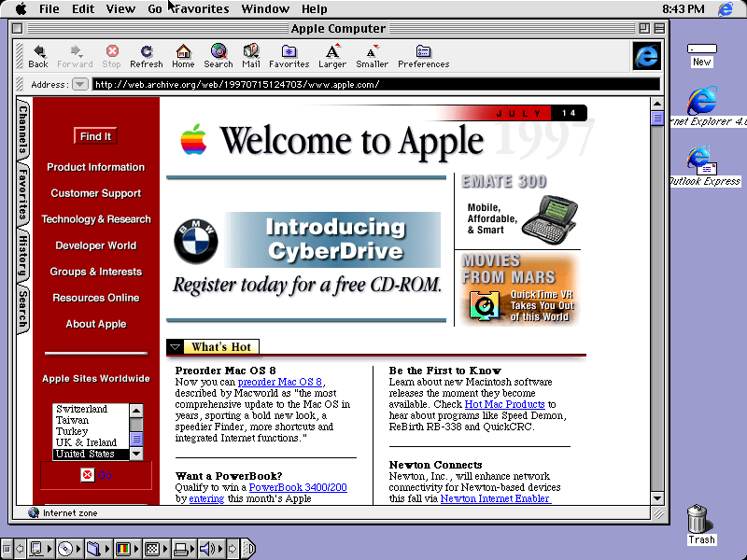Click the Stop toolbar icon

tap(111, 57)
